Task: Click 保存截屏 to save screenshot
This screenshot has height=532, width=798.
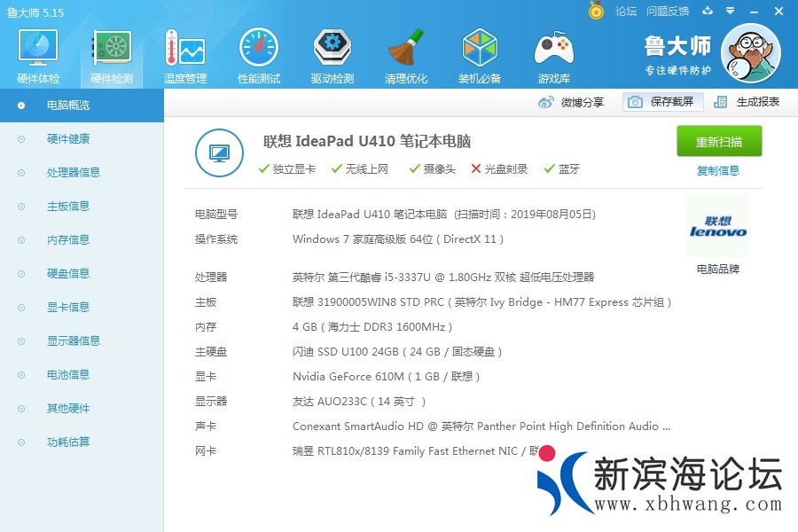Action: (662, 102)
